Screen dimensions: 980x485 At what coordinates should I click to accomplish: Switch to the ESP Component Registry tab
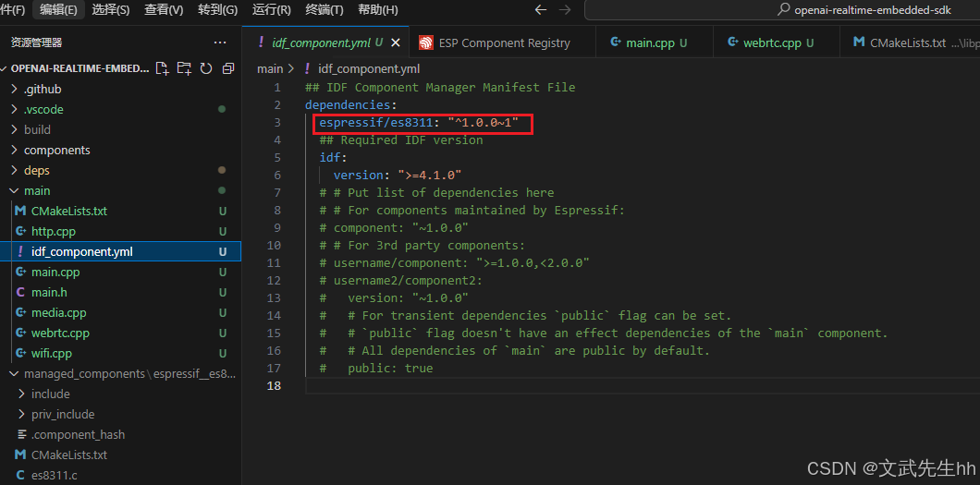(x=501, y=43)
